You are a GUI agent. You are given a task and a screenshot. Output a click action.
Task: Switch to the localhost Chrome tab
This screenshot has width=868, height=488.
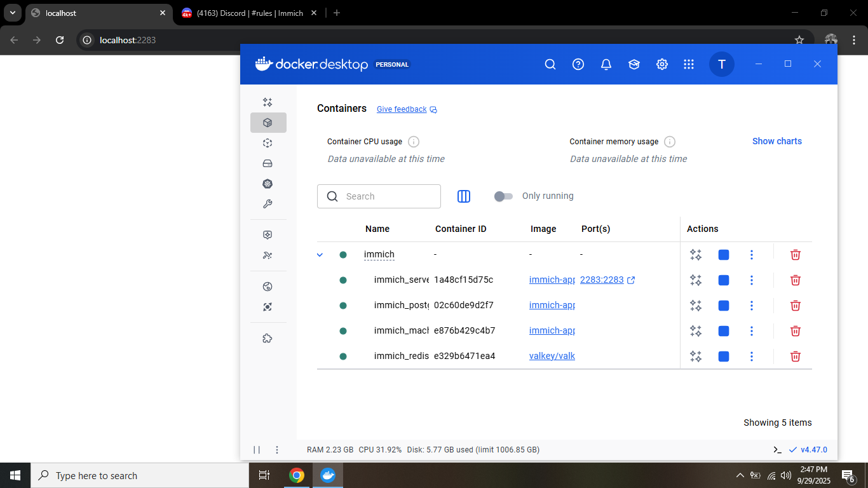point(98,13)
